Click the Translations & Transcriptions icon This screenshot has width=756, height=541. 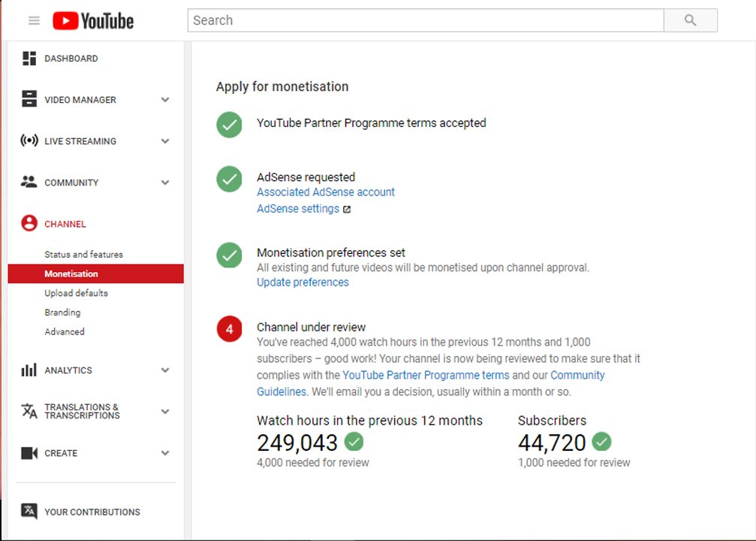pos(29,411)
